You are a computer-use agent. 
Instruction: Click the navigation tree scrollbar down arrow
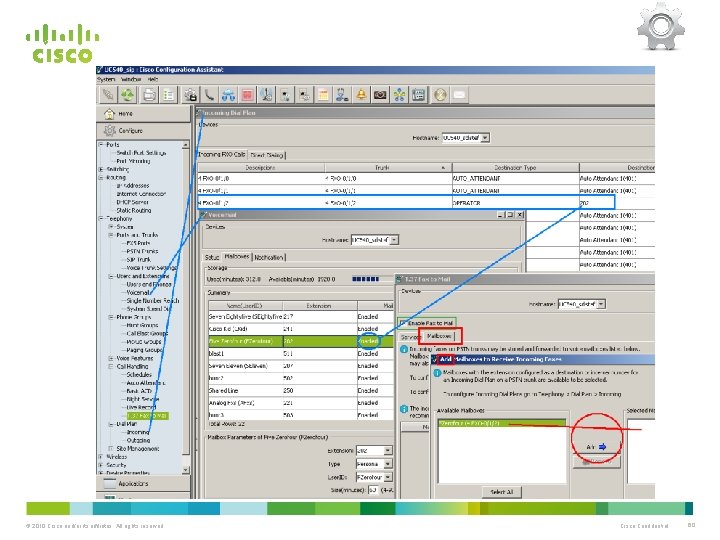[186, 470]
